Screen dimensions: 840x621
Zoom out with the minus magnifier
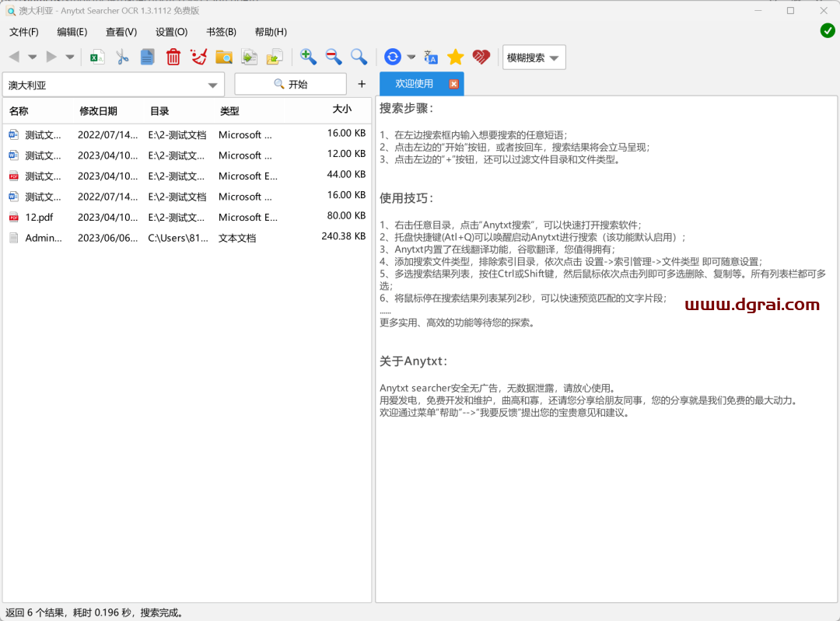click(x=333, y=57)
